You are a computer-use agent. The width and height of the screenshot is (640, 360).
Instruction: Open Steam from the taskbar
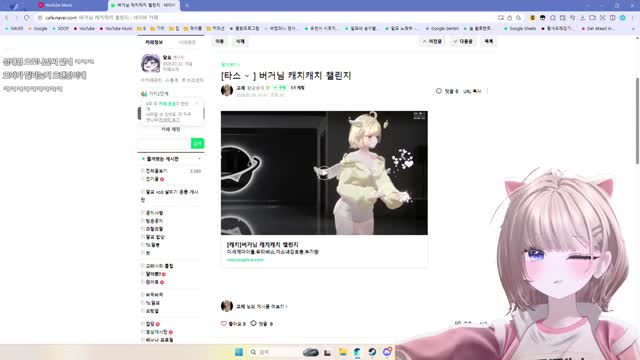pyautogui.click(x=372, y=352)
